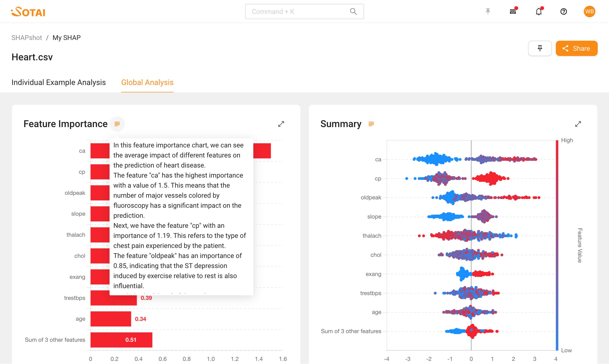
Task: Toggle Feature Importance description icon
Action: pyautogui.click(x=117, y=124)
